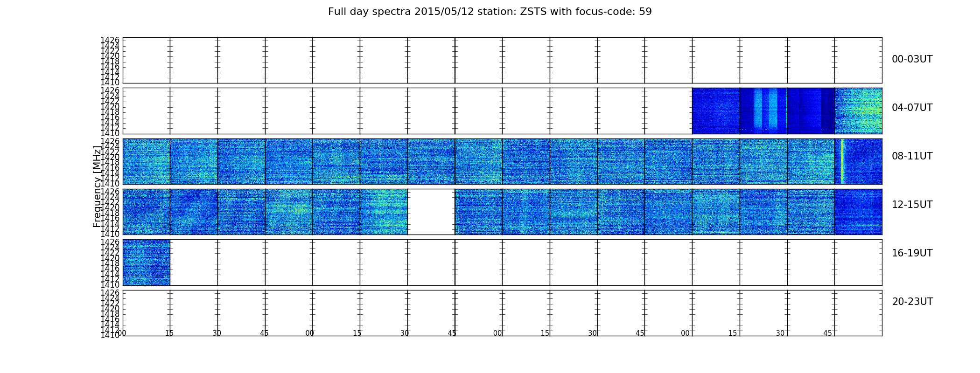The width and height of the screenshot is (980, 373).
Task: Click the light-striped dark block in the 04-07UT row
Action: pos(763,111)
